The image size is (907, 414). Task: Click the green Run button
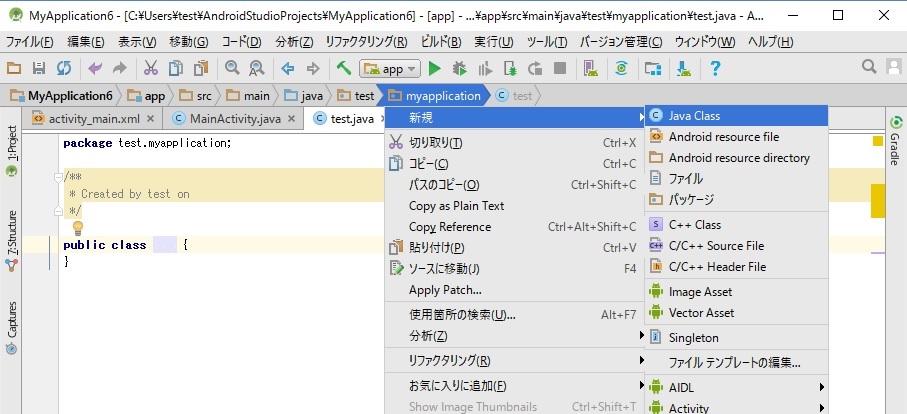pyautogui.click(x=434, y=69)
